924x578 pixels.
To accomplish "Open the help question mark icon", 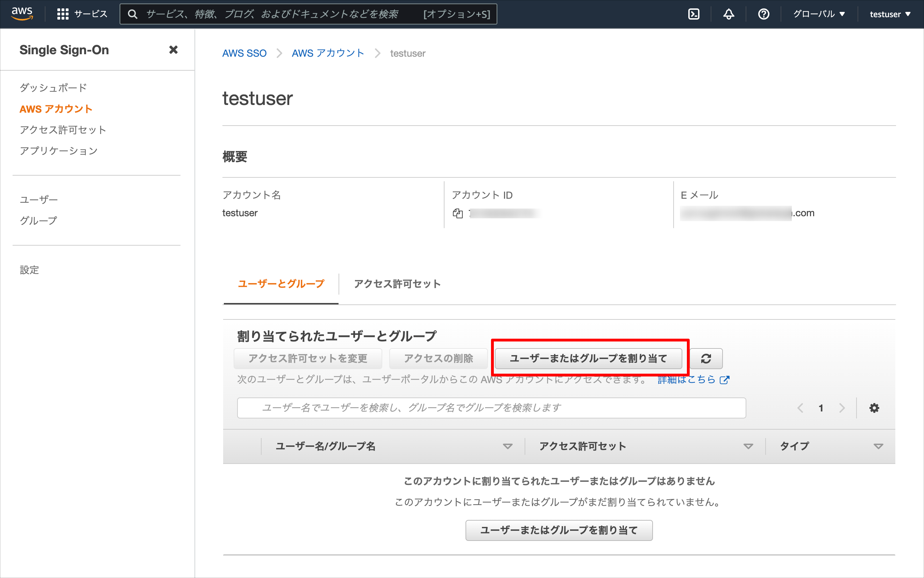I will click(763, 14).
